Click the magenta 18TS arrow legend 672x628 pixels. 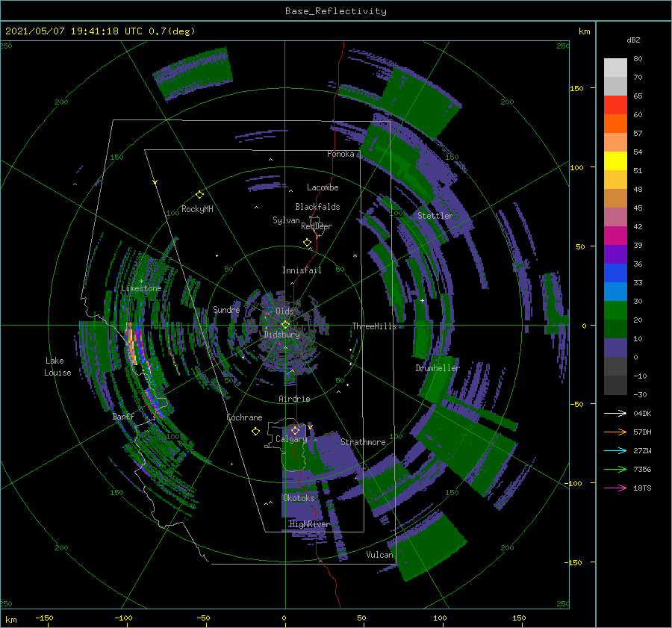(615, 488)
